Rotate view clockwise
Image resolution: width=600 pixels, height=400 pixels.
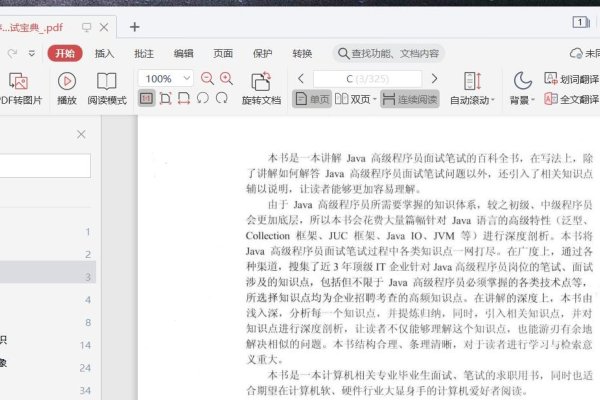[x=222, y=98]
